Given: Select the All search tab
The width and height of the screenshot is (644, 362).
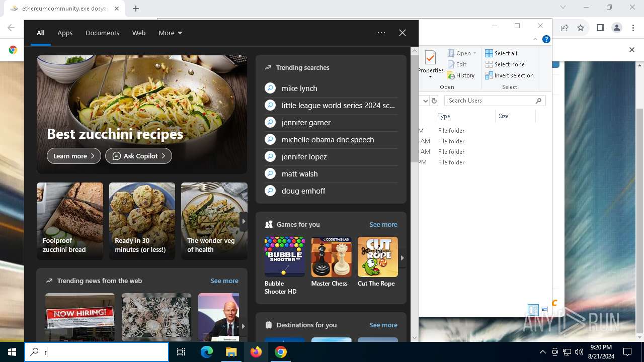Looking at the screenshot, I should pyautogui.click(x=41, y=33).
